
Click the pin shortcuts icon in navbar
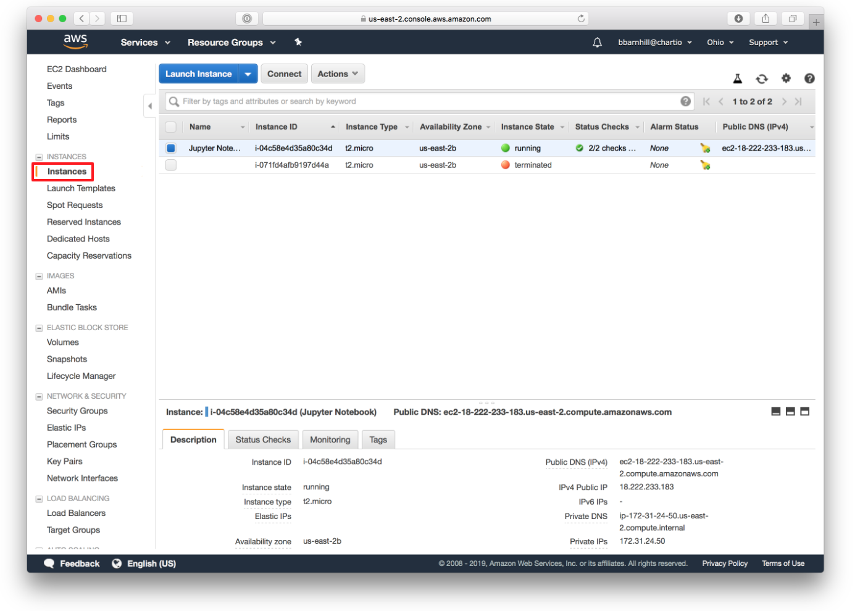(x=298, y=42)
